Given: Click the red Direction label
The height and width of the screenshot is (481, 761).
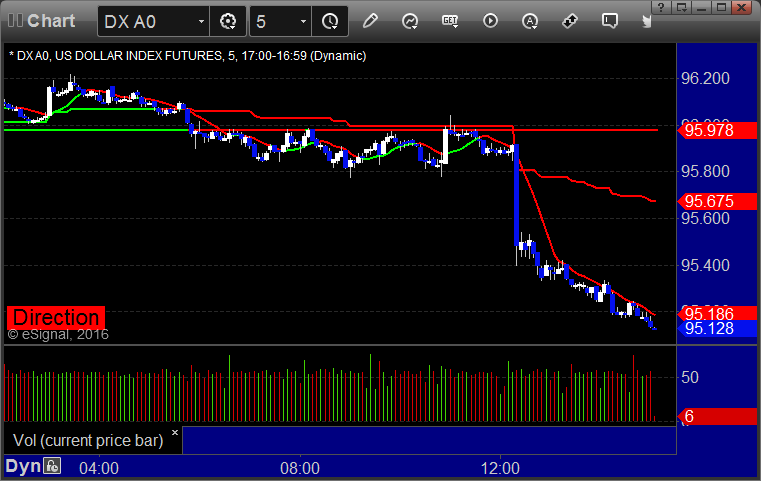Looking at the screenshot, I should click(56, 317).
